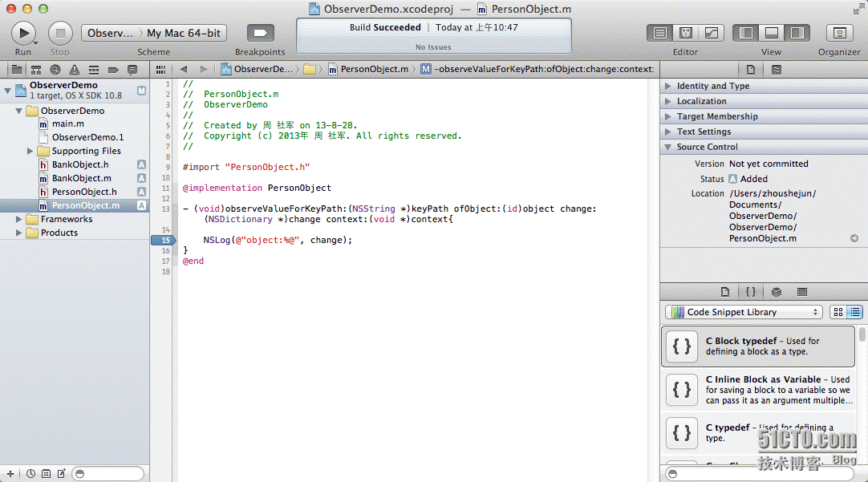Show the Issue navigator
This screenshot has height=482, width=868.
click(74, 70)
